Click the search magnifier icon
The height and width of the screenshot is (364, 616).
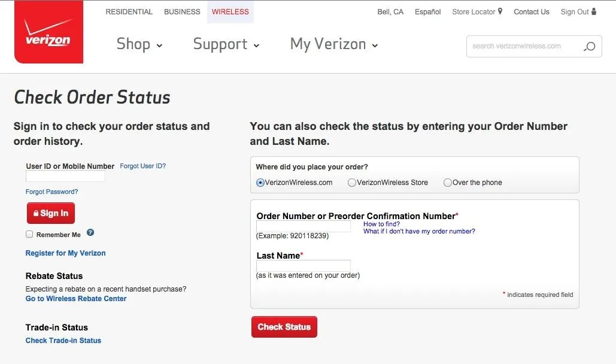point(590,47)
